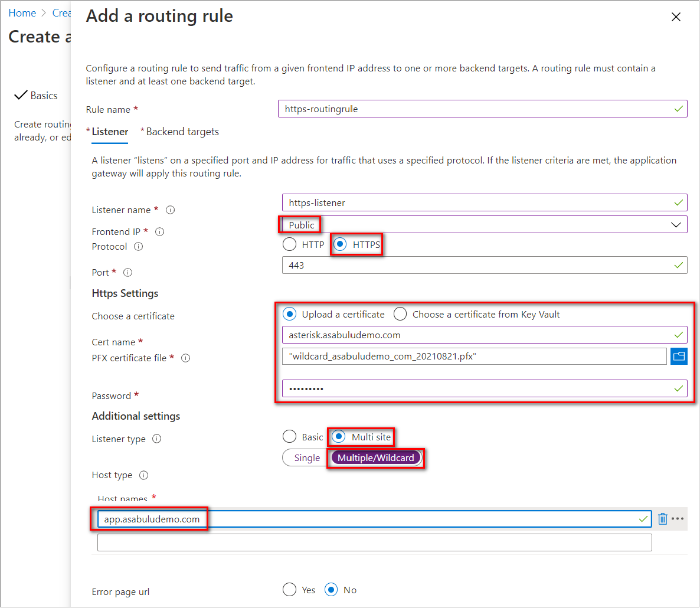Delete the app.asabuludemo.com host name
700x608 pixels.
point(662,518)
